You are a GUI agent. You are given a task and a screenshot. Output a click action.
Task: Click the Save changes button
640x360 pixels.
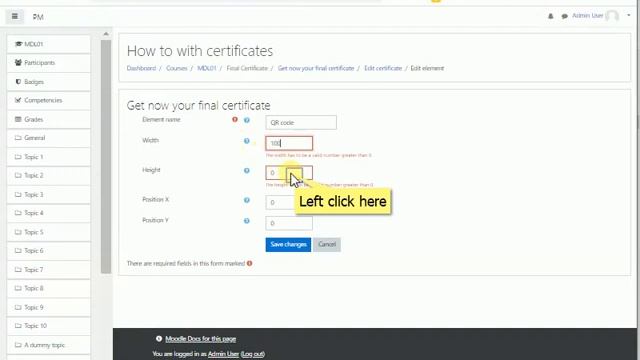pyautogui.click(x=288, y=244)
